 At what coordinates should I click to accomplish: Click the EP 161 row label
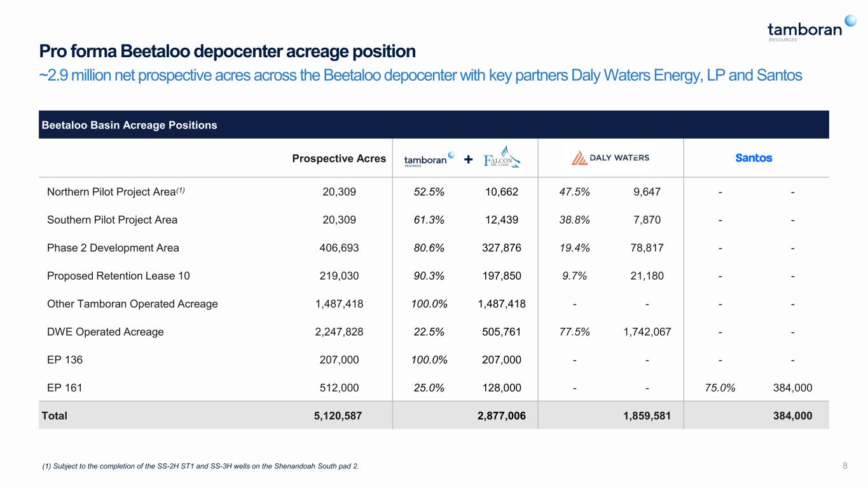(x=65, y=388)
